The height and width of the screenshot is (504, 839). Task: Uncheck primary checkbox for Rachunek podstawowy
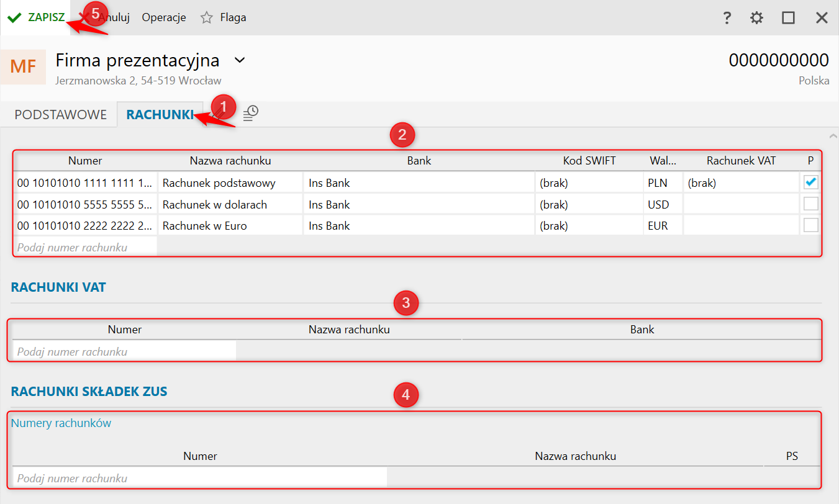click(x=810, y=182)
